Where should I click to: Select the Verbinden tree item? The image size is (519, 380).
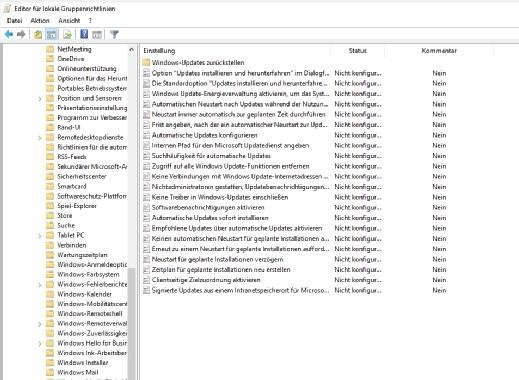tap(72, 245)
